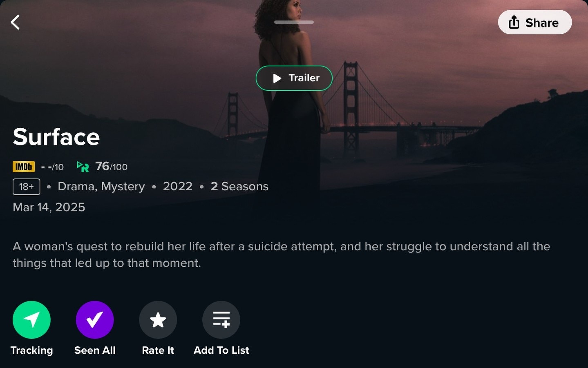Play the Trailer
This screenshot has width=588, height=368.
click(x=294, y=78)
